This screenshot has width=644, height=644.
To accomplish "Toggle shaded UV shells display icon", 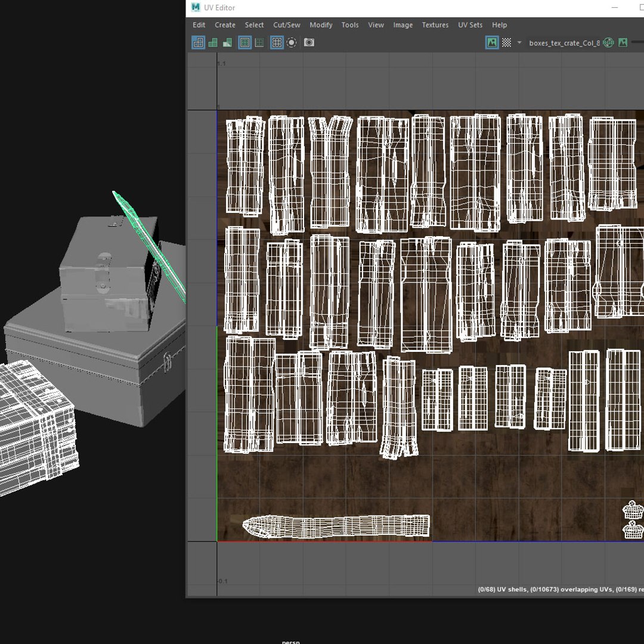I will [x=213, y=42].
